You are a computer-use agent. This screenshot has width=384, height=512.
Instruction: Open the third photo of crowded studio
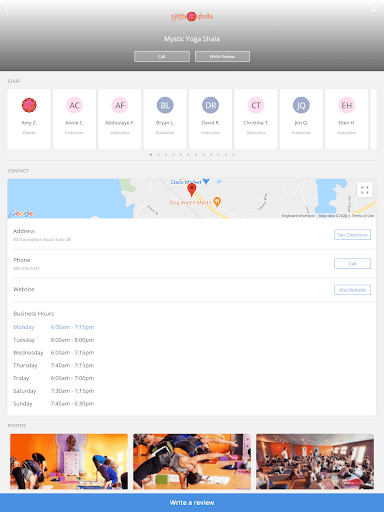tap(315, 462)
